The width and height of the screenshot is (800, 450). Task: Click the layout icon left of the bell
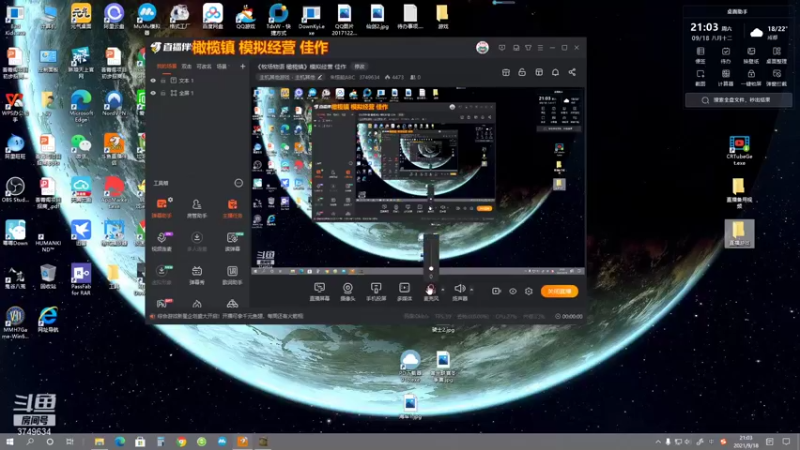pos(539,72)
